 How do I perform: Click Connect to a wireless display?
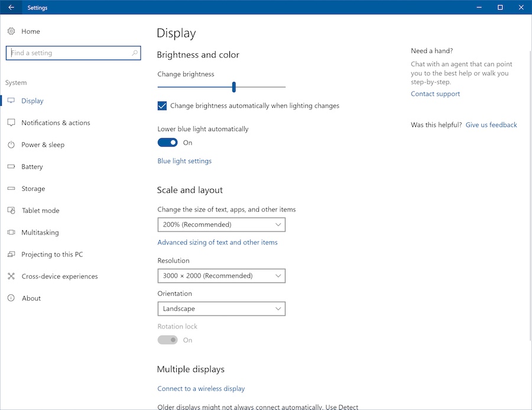(x=201, y=388)
